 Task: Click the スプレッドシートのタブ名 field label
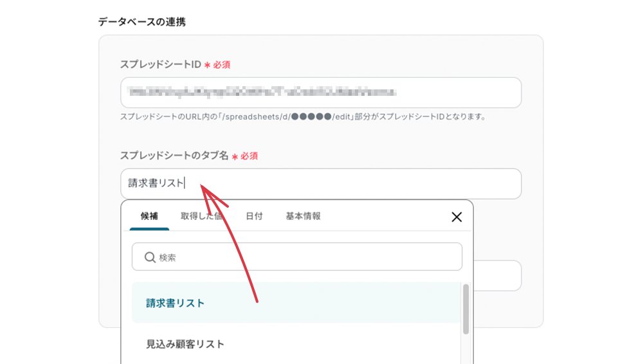(174, 156)
